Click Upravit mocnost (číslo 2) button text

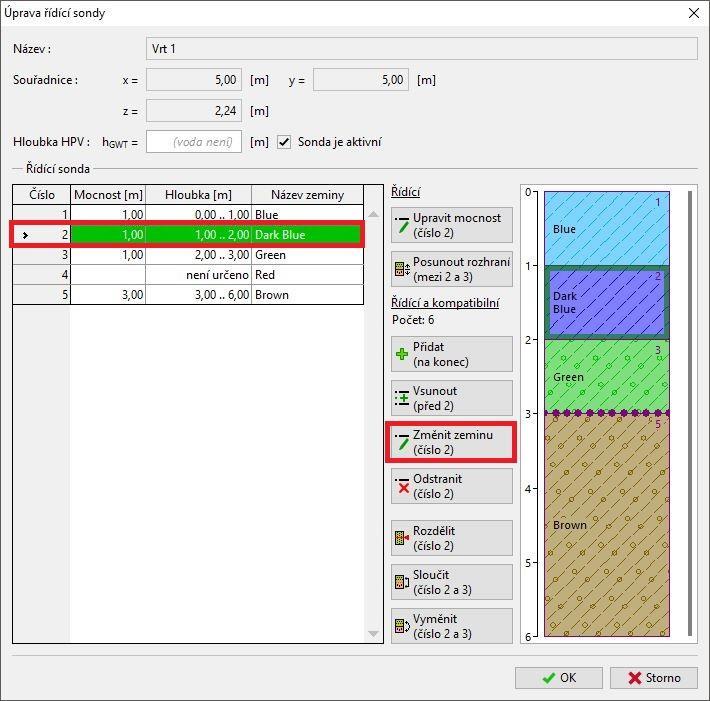coord(457,225)
